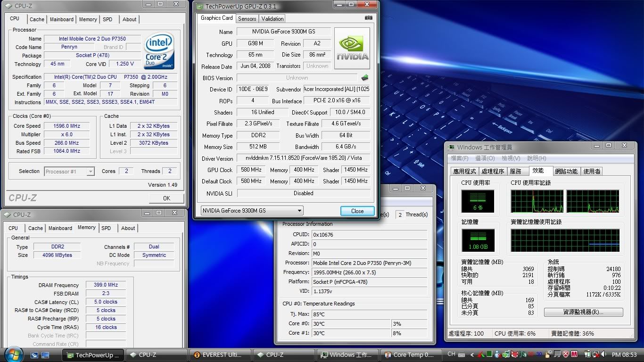644x362 pixels.
Task: Click OK in the upper CPU-Z window
Action: pos(166,198)
